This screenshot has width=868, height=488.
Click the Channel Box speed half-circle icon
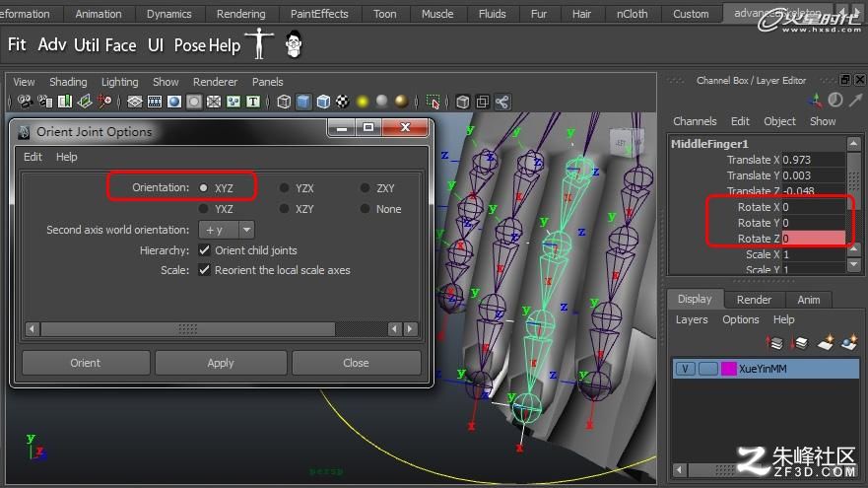click(835, 100)
